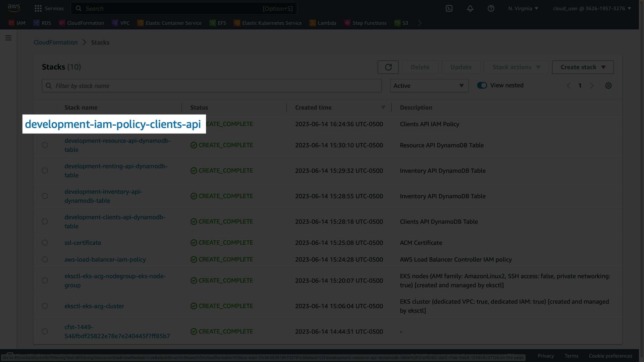Open the notifications bell
The height and width of the screenshot is (362, 644).
point(470,8)
